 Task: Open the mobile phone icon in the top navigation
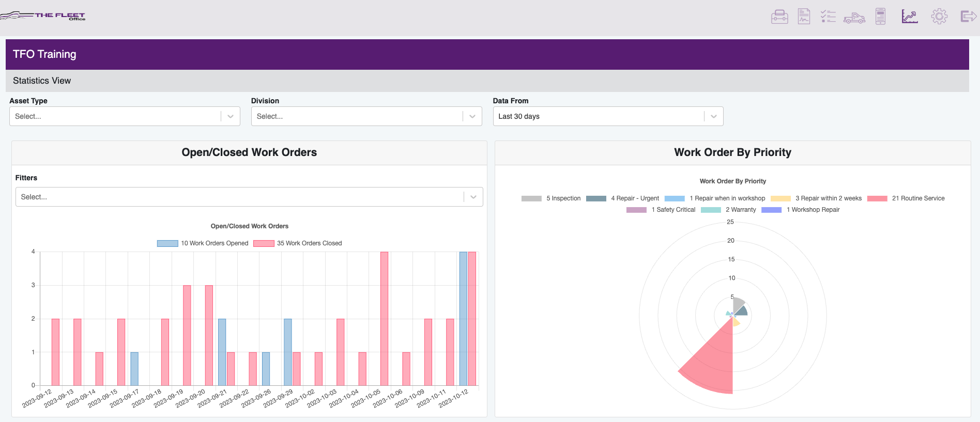tap(881, 17)
